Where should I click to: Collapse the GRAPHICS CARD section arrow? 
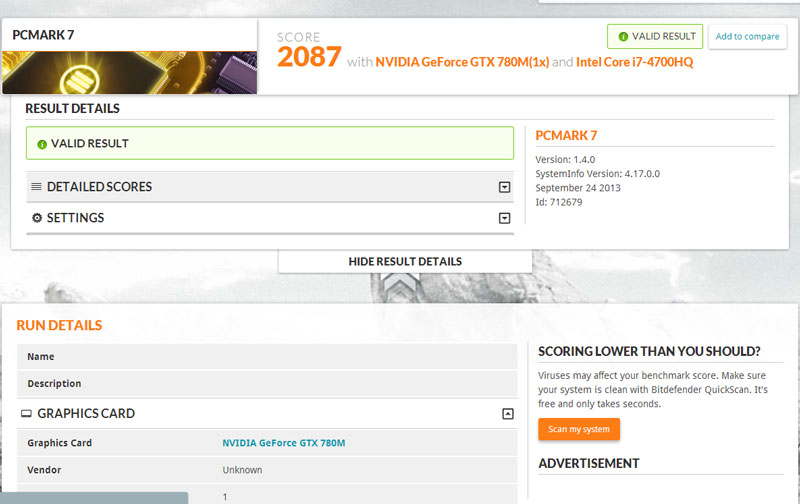pyautogui.click(x=507, y=414)
